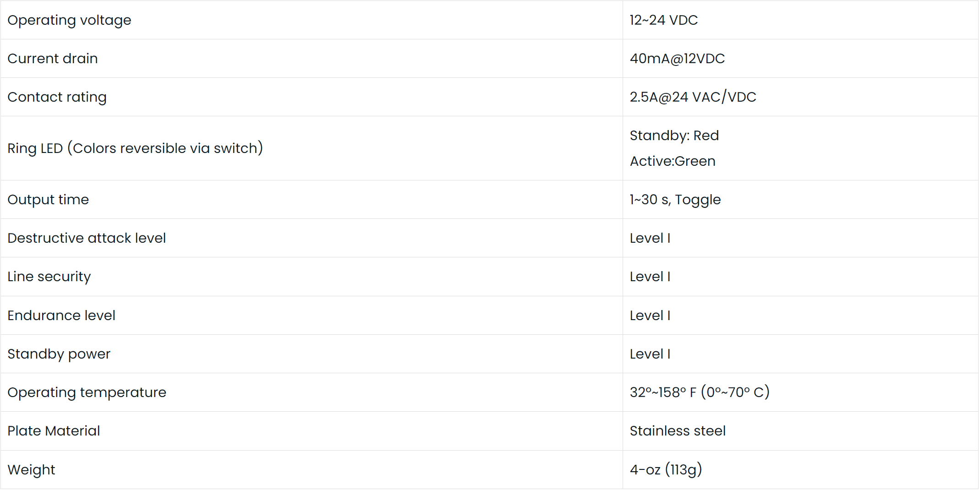
Task: Click the Current drain label
Action: (x=53, y=59)
